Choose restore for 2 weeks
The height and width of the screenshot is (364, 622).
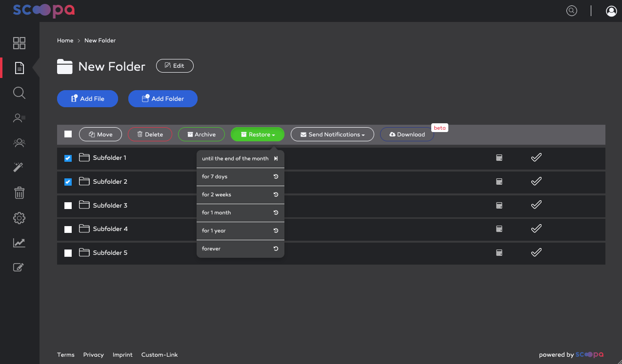[x=241, y=194]
